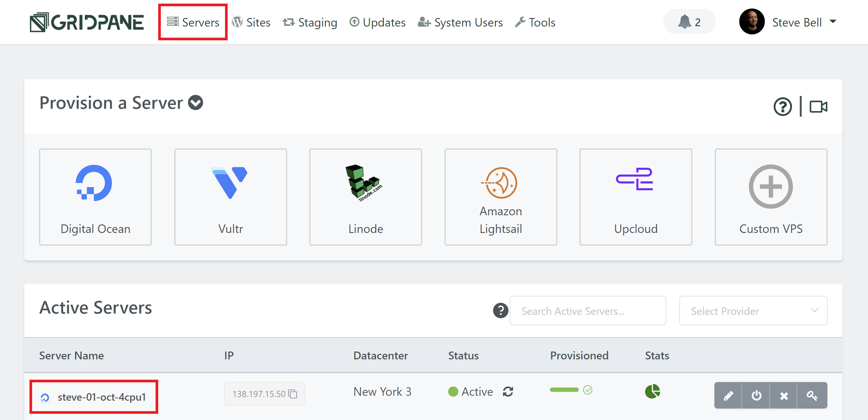Open Active Servers help icon
The height and width of the screenshot is (420, 868).
point(500,311)
